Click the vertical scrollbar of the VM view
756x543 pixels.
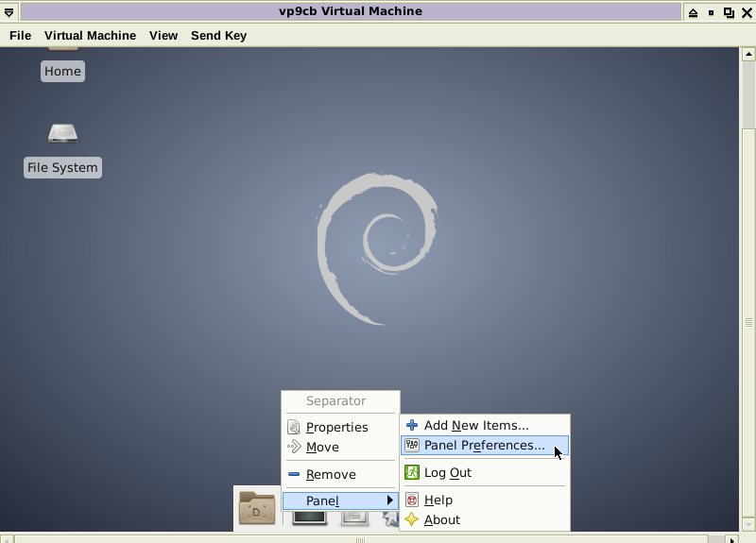[x=747, y=321]
